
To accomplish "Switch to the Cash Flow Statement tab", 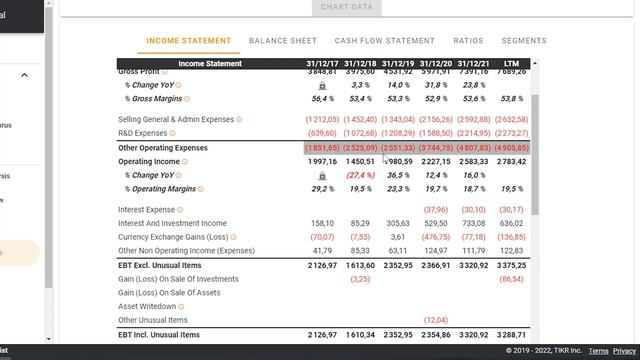I will tap(384, 41).
